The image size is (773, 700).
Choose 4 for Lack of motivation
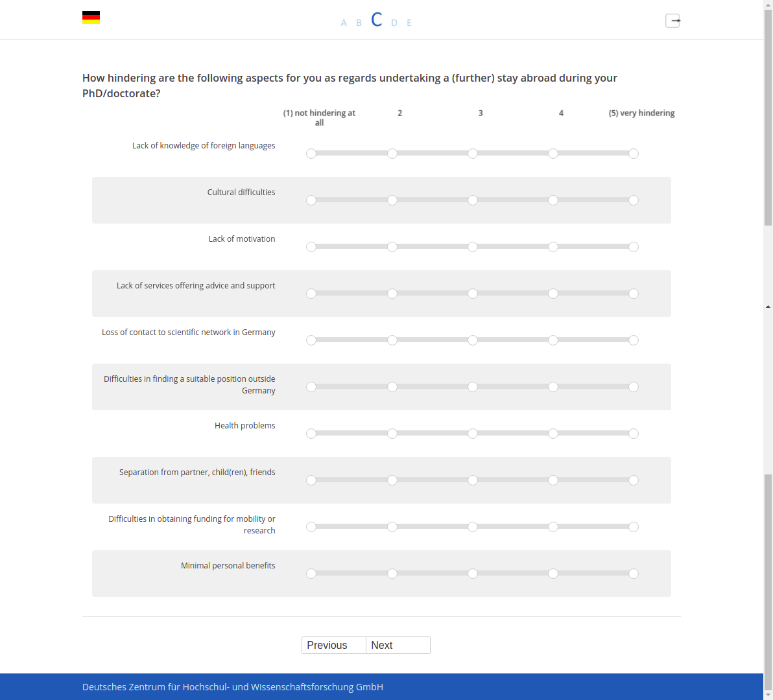coord(553,247)
